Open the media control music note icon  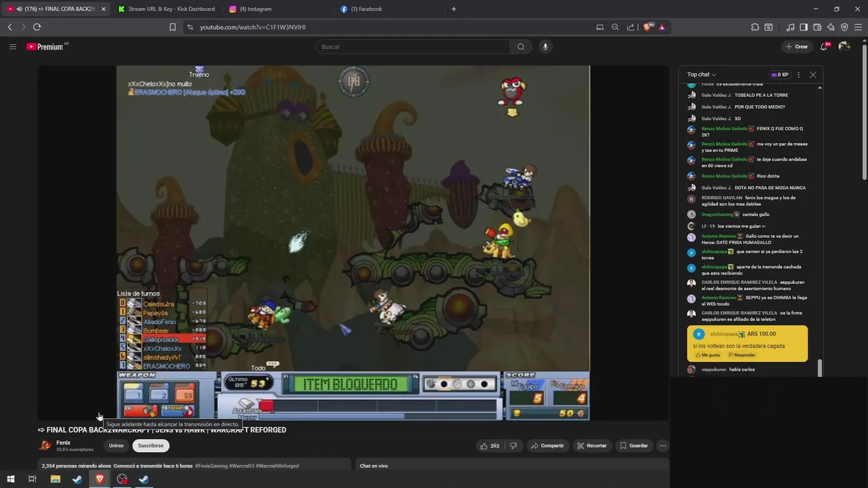[x=790, y=27]
